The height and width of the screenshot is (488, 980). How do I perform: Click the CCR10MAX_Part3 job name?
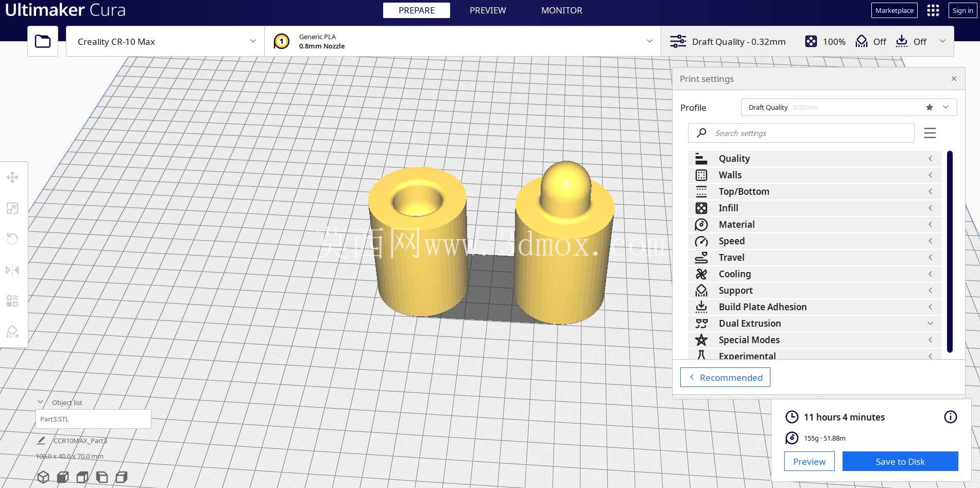(x=80, y=441)
